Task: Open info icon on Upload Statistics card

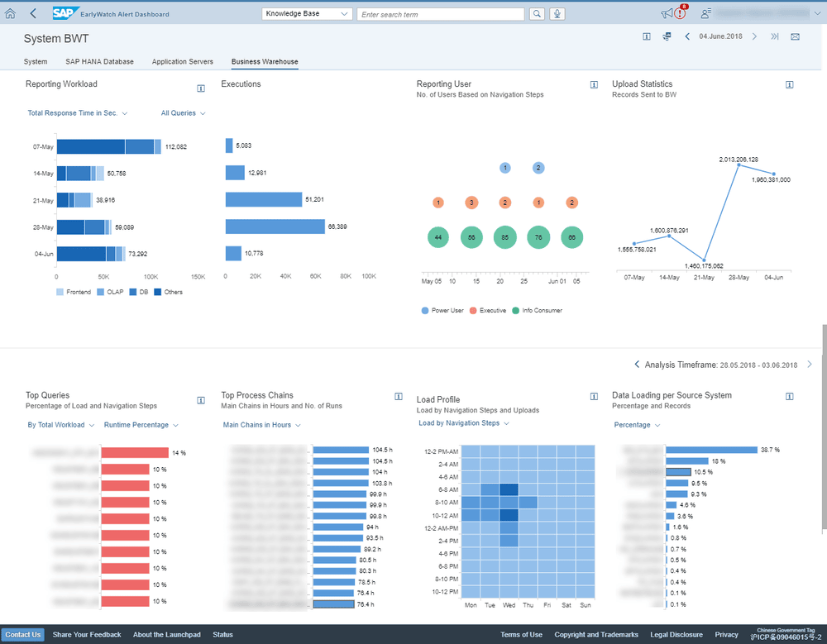Action: tap(789, 84)
